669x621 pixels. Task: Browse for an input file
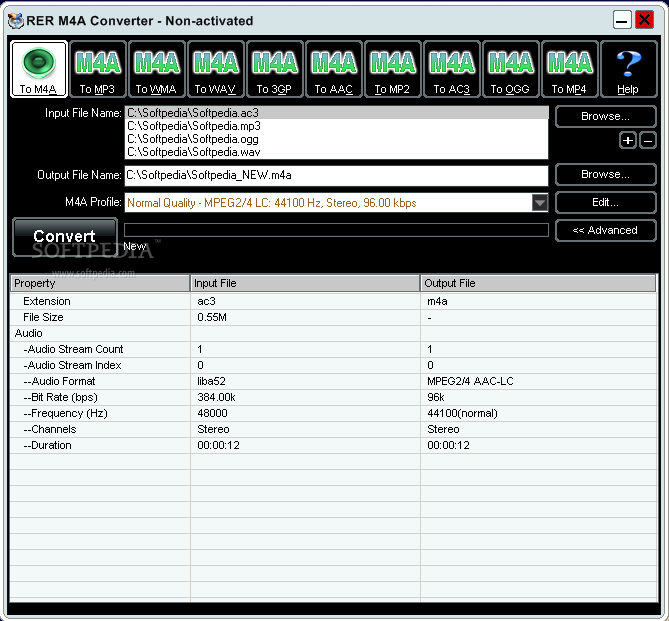tap(605, 116)
